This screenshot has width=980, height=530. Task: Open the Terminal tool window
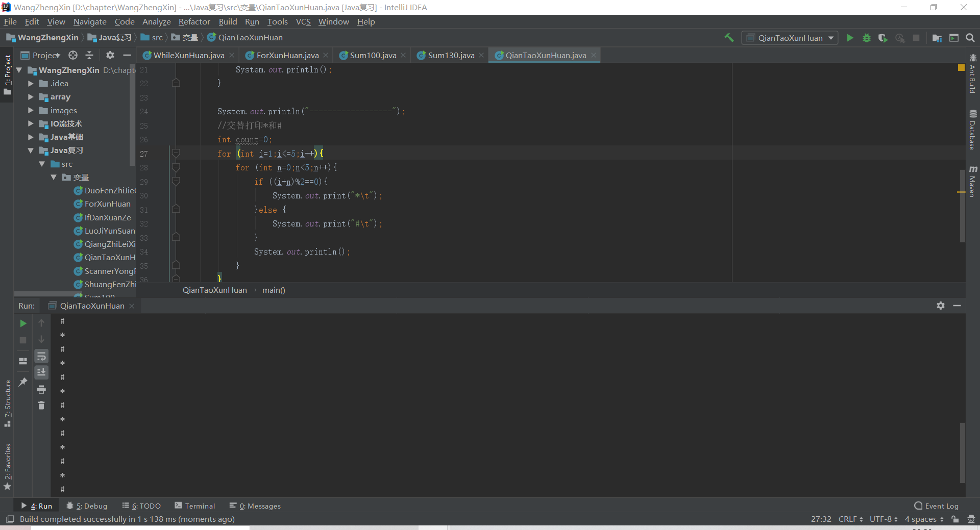[x=194, y=506]
